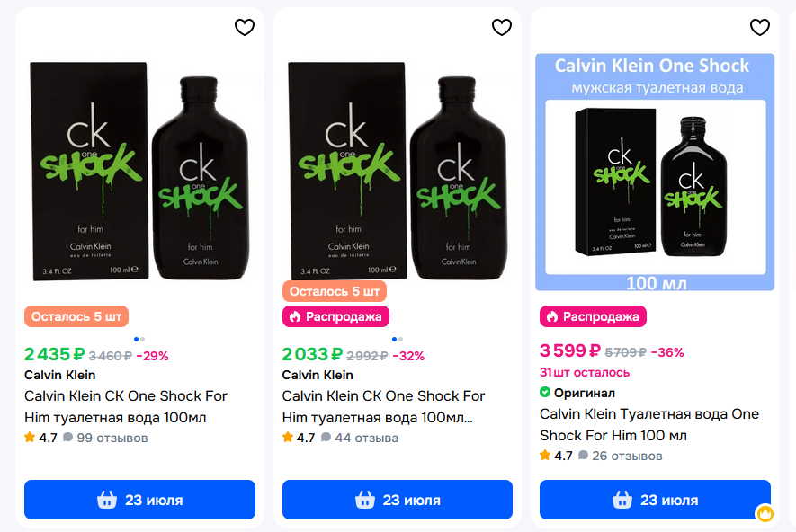Add the 2 033 ₽ product to cart
This screenshot has width=796, height=532.
[x=398, y=500]
